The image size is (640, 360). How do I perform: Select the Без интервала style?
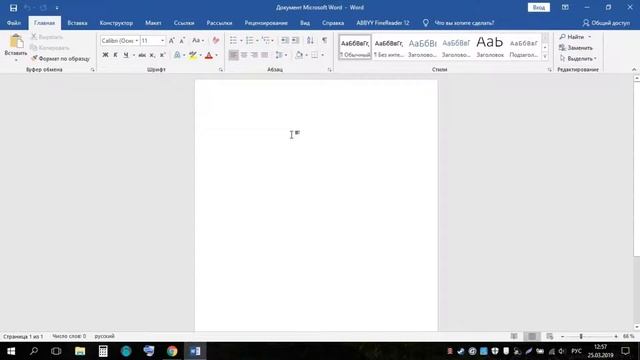(x=389, y=47)
